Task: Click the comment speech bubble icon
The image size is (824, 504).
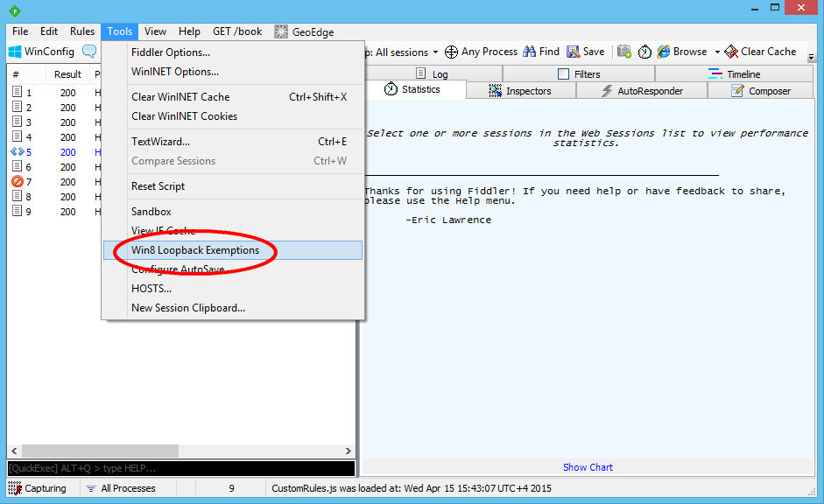Action: (89, 52)
